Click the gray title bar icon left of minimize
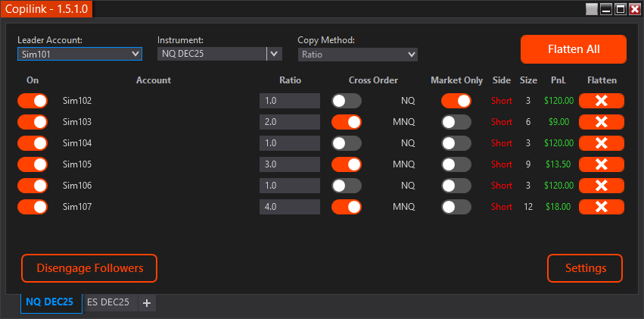The height and width of the screenshot is (319, 644). (592, 9)
